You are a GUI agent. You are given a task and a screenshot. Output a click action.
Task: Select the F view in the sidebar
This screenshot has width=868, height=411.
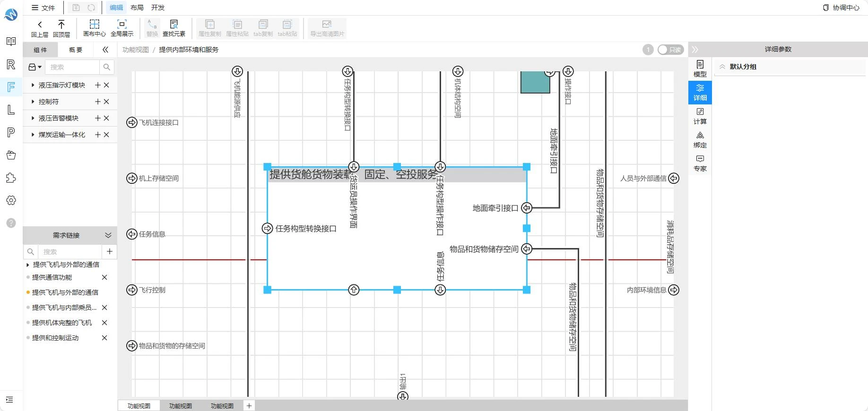coord(11,87)
